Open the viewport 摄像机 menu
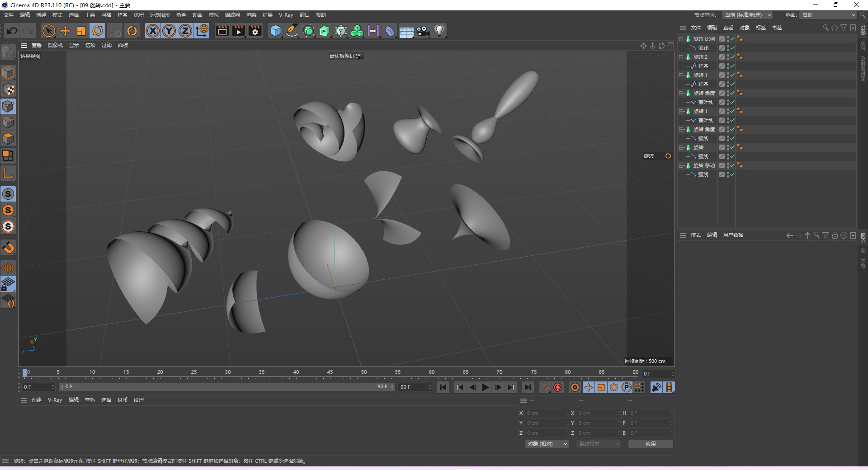This screenshot has width=868, height=470. [55, 45]
